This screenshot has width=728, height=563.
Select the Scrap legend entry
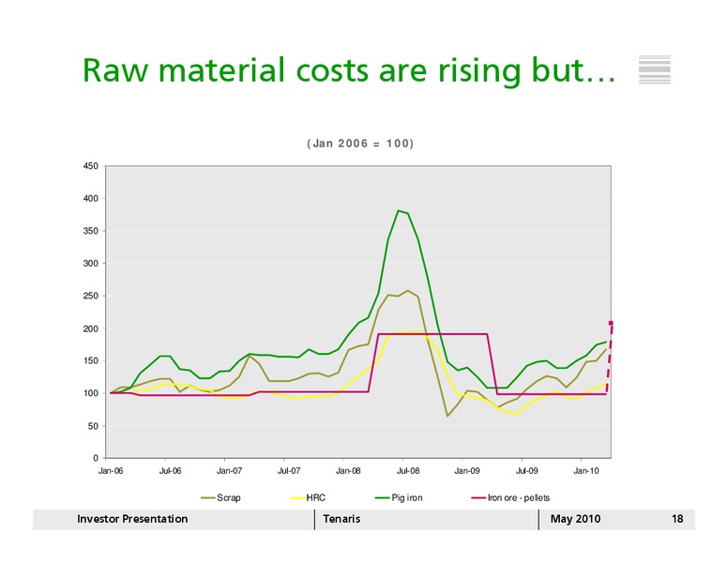(x=221, y=497)
